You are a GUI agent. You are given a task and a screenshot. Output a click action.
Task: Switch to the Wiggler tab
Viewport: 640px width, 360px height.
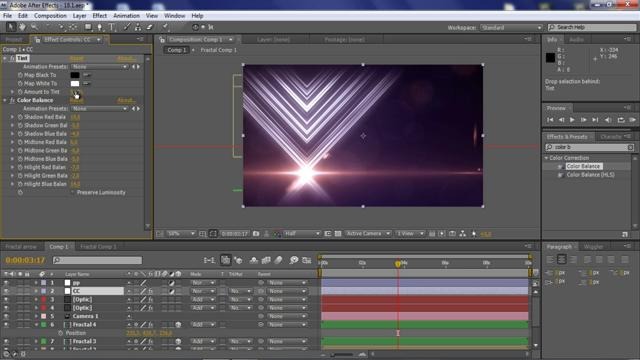[x=593, y=247]
